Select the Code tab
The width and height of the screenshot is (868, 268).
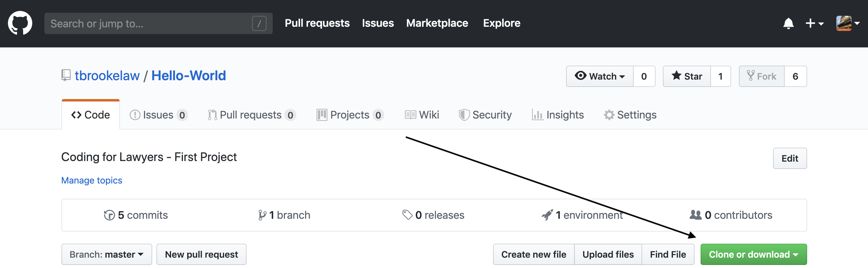(x=91, y=115)
